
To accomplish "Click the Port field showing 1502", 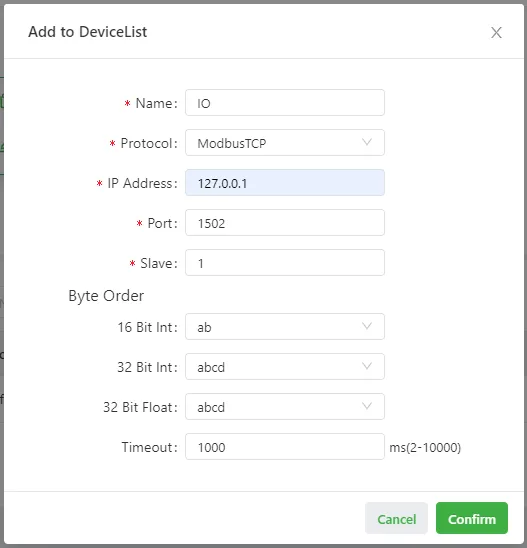I will coord(285,223).
